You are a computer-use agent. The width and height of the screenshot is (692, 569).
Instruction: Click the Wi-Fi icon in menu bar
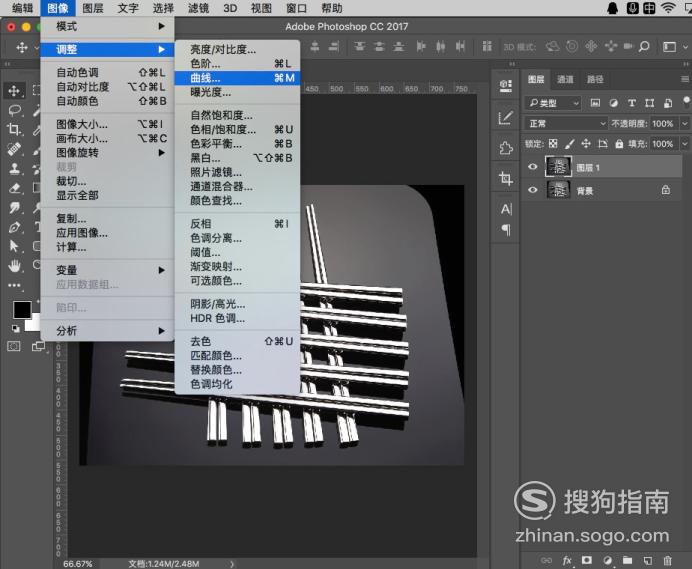tap(668, 8)
